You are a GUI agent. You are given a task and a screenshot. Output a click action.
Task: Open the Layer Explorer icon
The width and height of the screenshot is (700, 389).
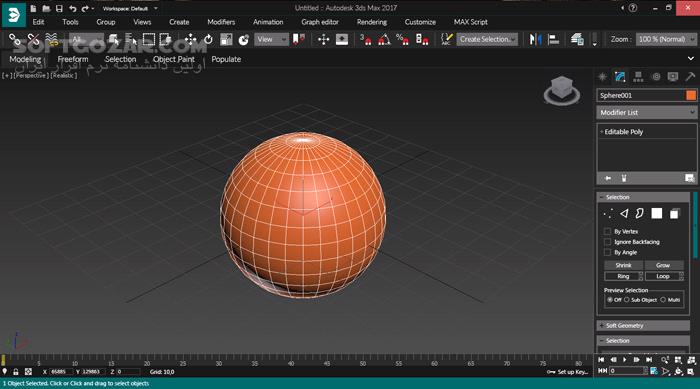[x=577, y=39]
